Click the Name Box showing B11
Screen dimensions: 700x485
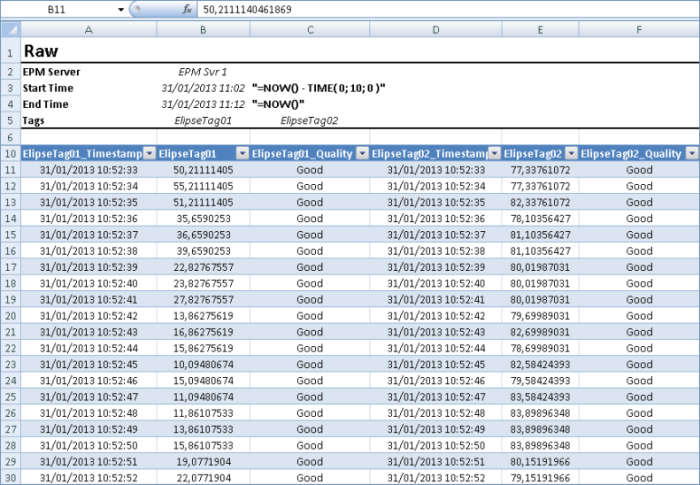coord(58,9)
